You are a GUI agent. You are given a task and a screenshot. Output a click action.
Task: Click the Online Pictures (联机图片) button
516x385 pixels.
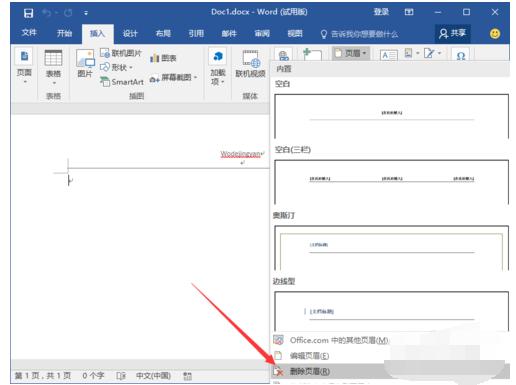tap(121, 53)
